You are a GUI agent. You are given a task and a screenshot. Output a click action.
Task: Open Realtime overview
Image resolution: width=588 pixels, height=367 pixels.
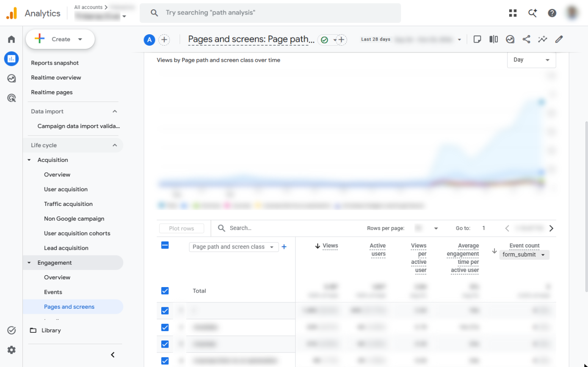56,78
